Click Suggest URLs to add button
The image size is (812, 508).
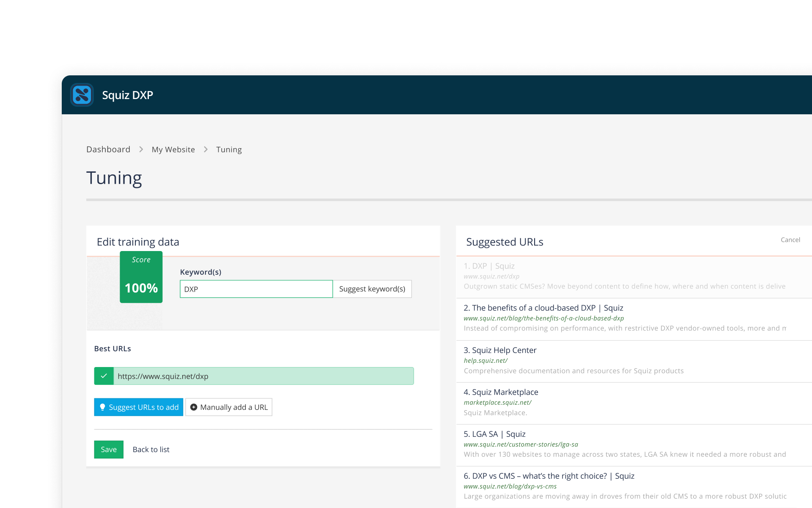pos(139,407)
